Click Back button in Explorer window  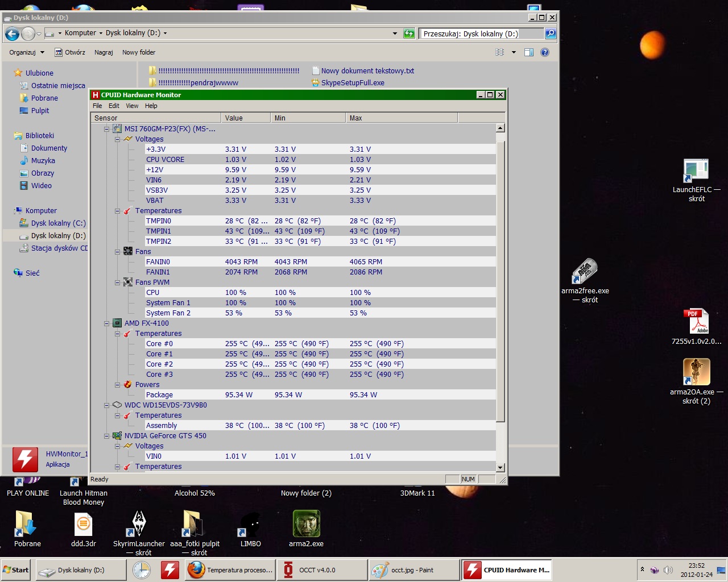pos(12,34)
